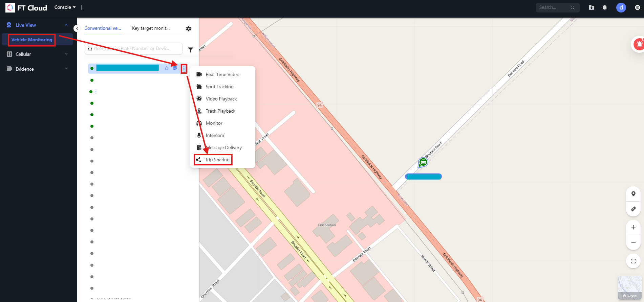The height and width of the screenshot is (302, 644).
Task: Open vehicle details icon next to star
Action: pos(175,68)
